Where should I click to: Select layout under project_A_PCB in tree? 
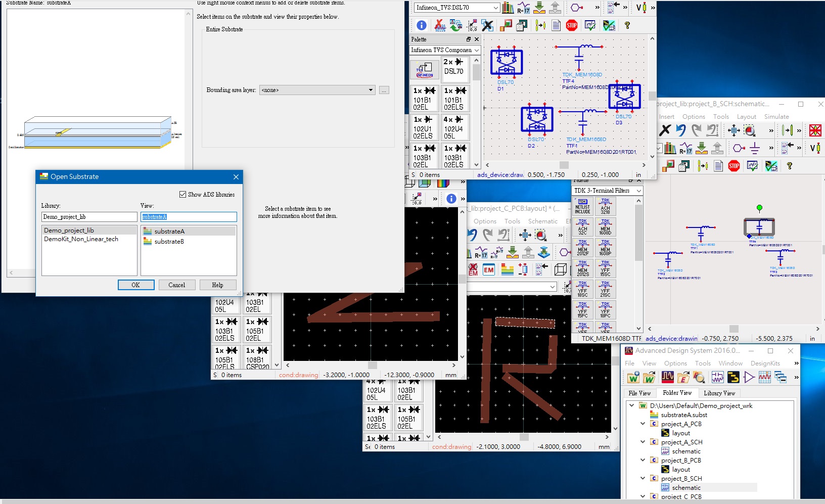pyautogui.click(x=681, y=433)
